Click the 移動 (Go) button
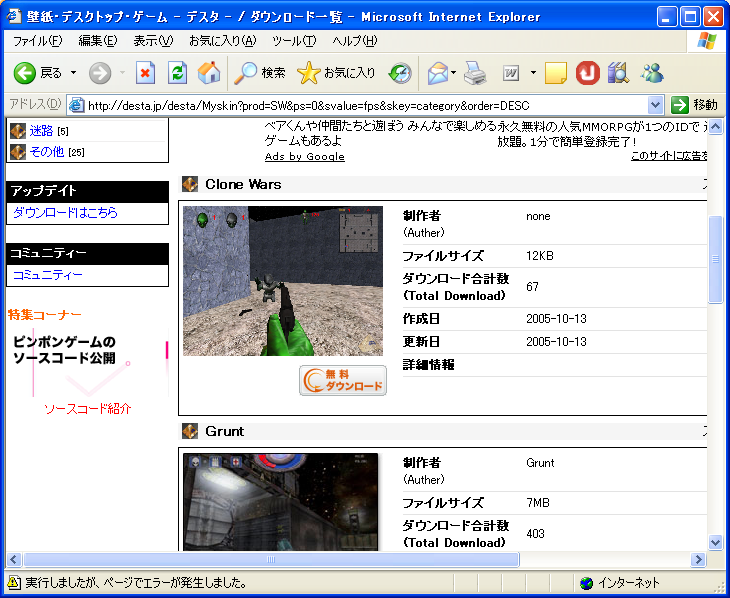Screen dimensions: 730x598 [x=694, y=105]
